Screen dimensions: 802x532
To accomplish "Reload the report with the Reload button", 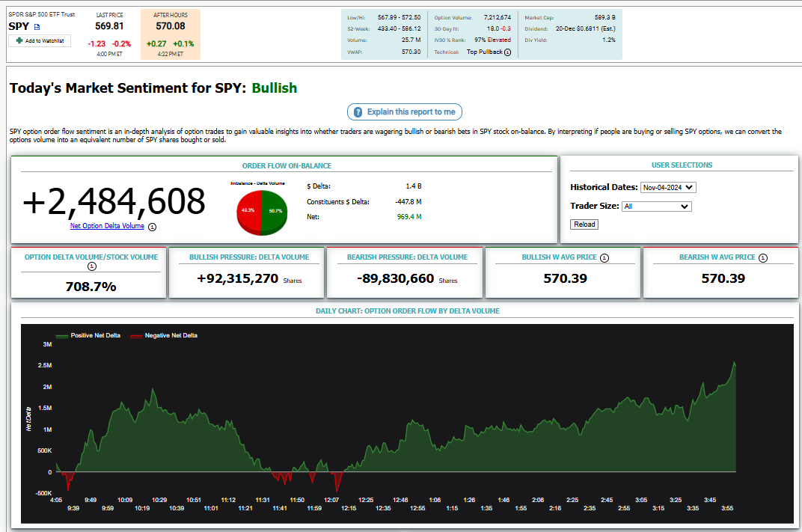I will pyautogui.click(x=584, y=224).
